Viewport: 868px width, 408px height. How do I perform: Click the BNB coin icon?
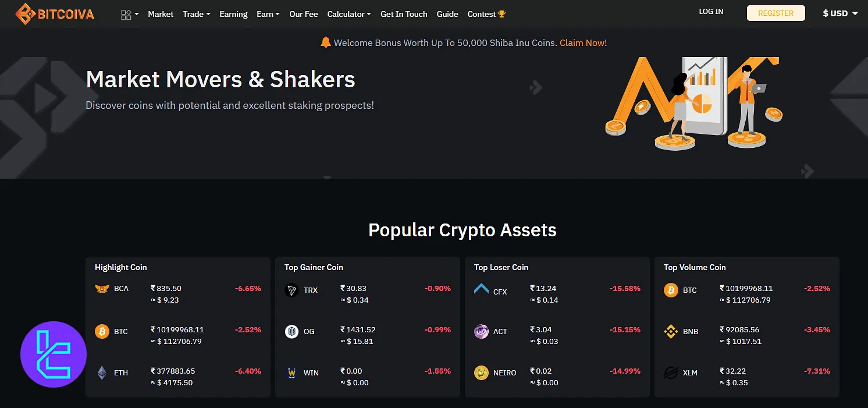(671, 332)
